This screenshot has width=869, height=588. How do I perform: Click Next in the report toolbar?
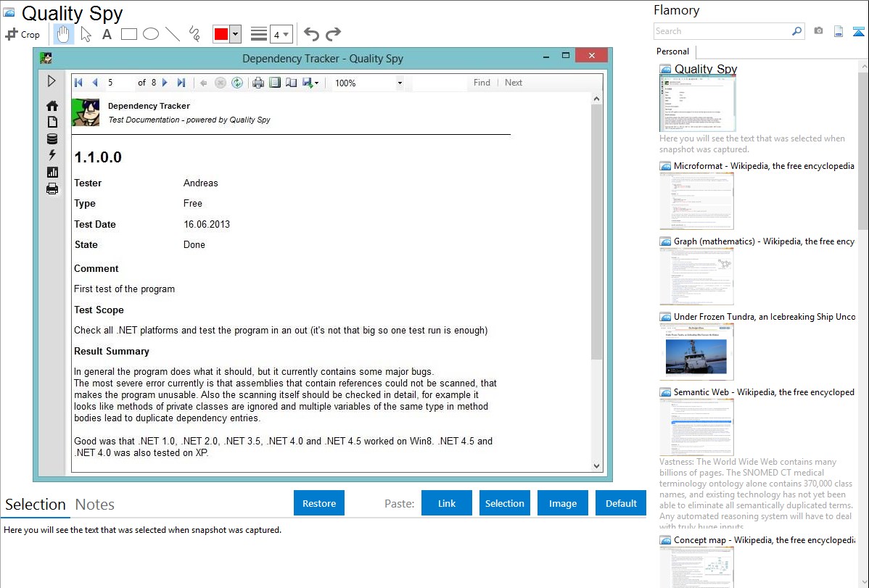(x=513, y=83)
